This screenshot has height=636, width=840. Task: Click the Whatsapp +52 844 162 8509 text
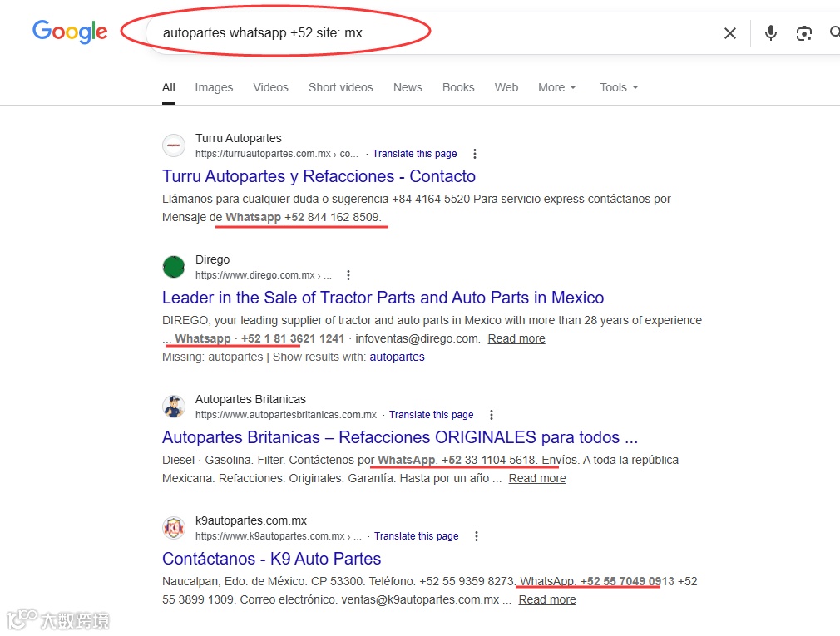tap(303, 217)
